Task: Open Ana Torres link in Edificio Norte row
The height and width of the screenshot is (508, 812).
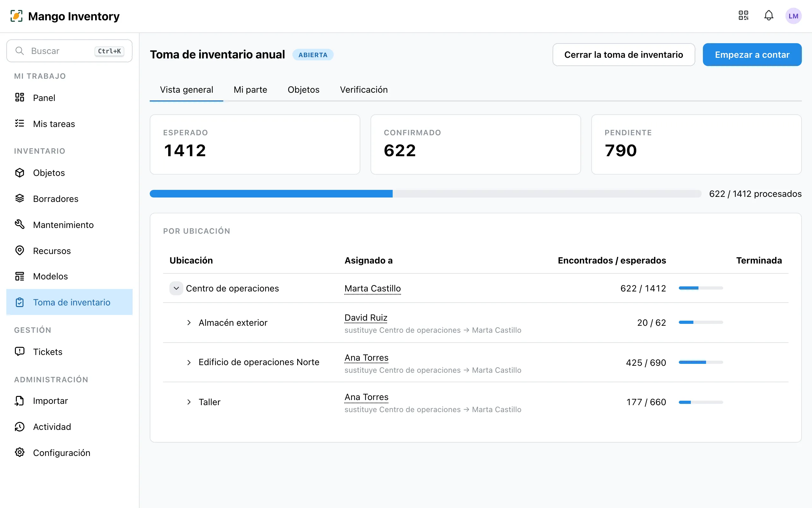Action: coord(366,358)
